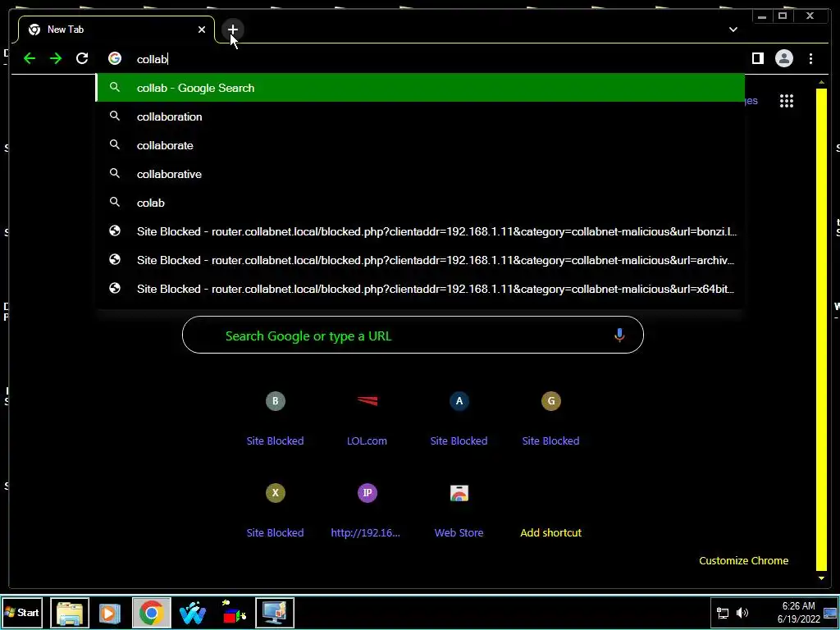
Task: Go back with the green back arrow
Action: click(30, 58)
